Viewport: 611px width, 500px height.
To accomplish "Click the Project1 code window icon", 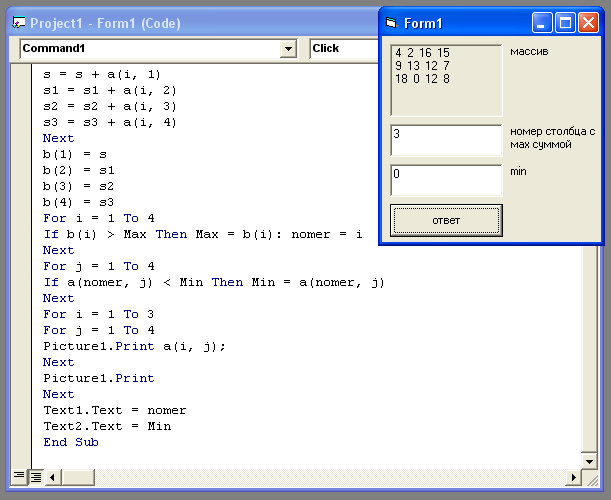I will click(18, 23).
